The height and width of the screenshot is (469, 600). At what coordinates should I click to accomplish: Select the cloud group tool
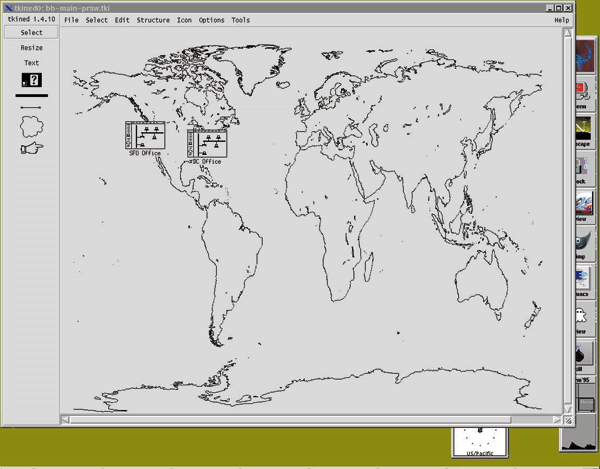[31, 127]
